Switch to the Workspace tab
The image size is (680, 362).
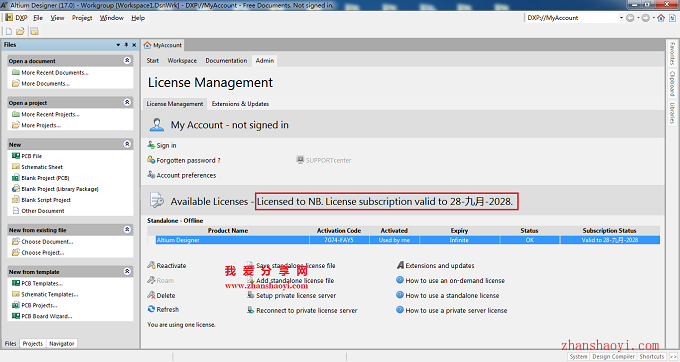click(x=182, y=61)
